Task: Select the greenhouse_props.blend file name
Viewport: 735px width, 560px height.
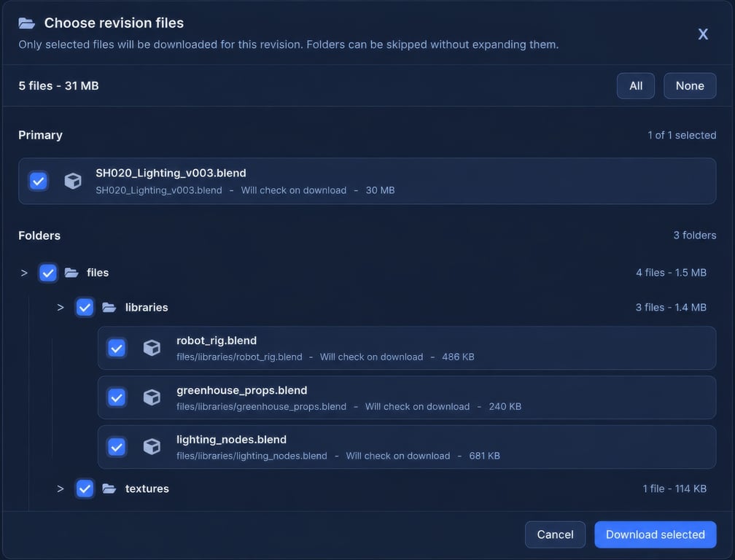Action: [x=242, y=390]
